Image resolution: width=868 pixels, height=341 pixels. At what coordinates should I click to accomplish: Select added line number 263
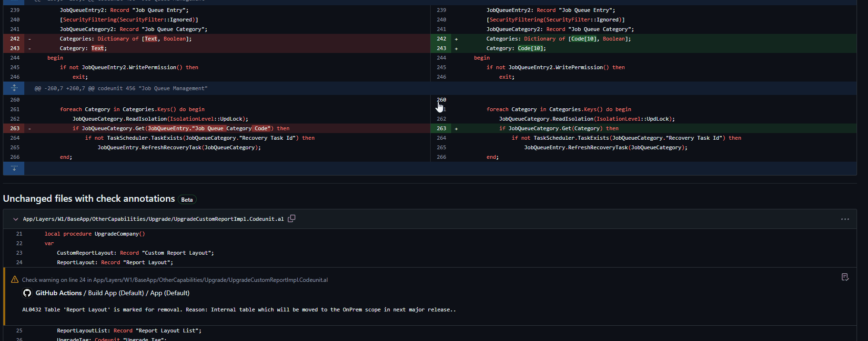pos(441,128)
